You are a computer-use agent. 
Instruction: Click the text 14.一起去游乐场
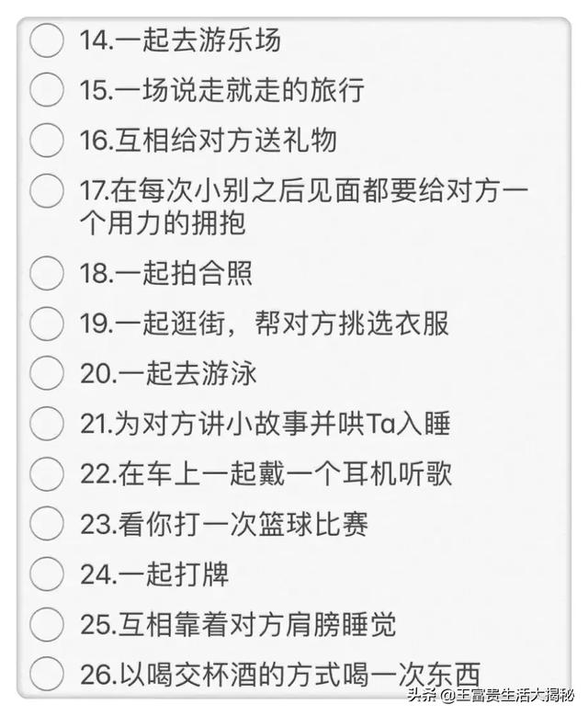[x=180, y=40]
